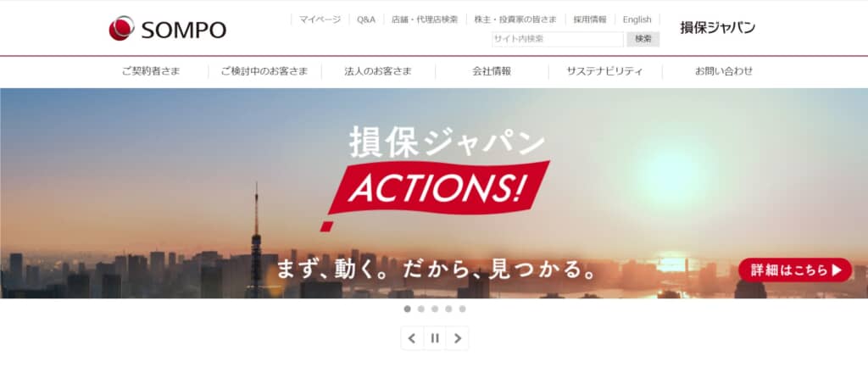Open the マイページ link

[320, 19]
